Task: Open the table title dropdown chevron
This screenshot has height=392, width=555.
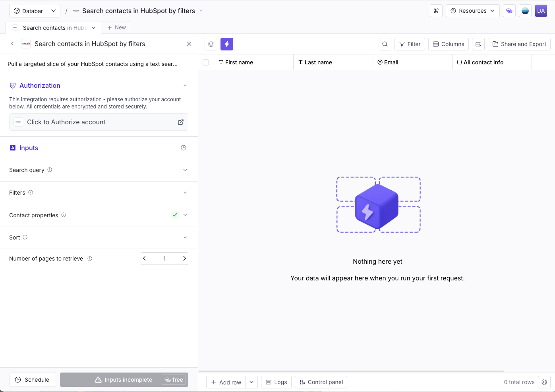Action: (x=201, y=11)
